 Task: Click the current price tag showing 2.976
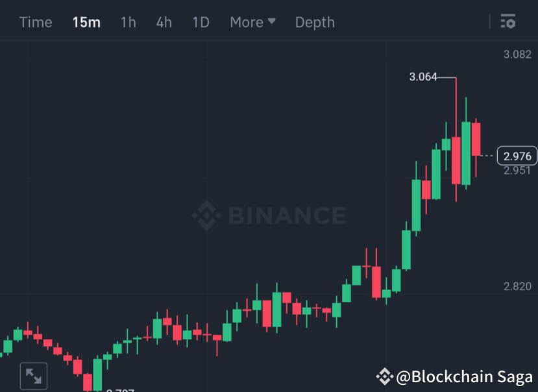click(516, 156)
